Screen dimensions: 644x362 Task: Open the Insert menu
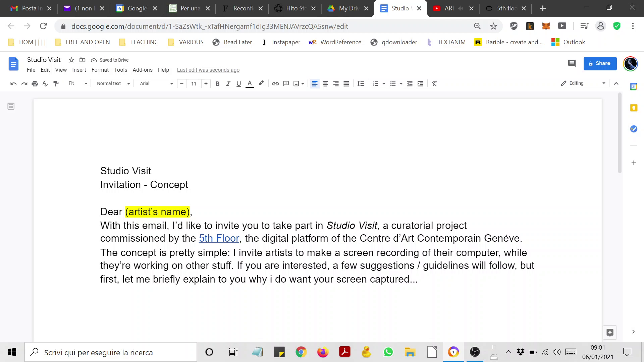pos(79,70)
